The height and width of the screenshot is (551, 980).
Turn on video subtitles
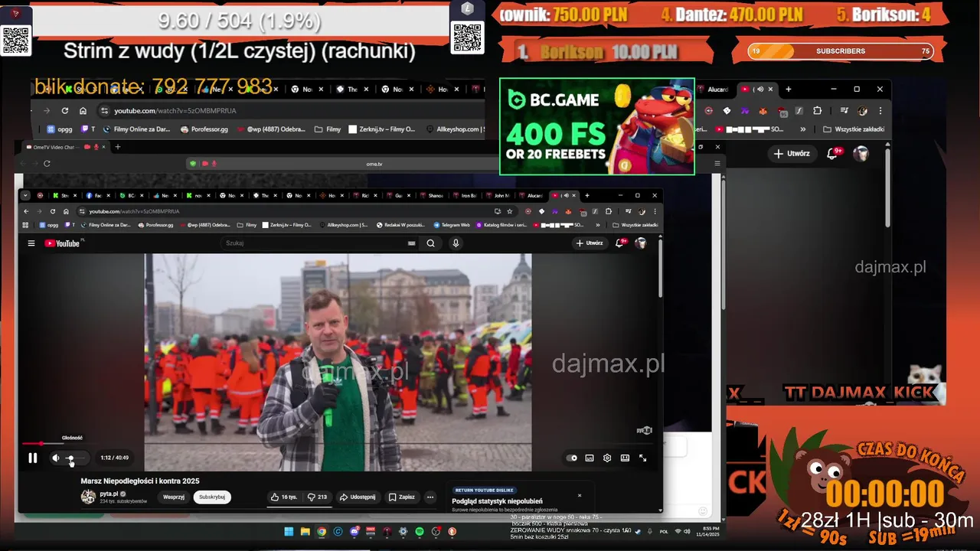(590, 458)
